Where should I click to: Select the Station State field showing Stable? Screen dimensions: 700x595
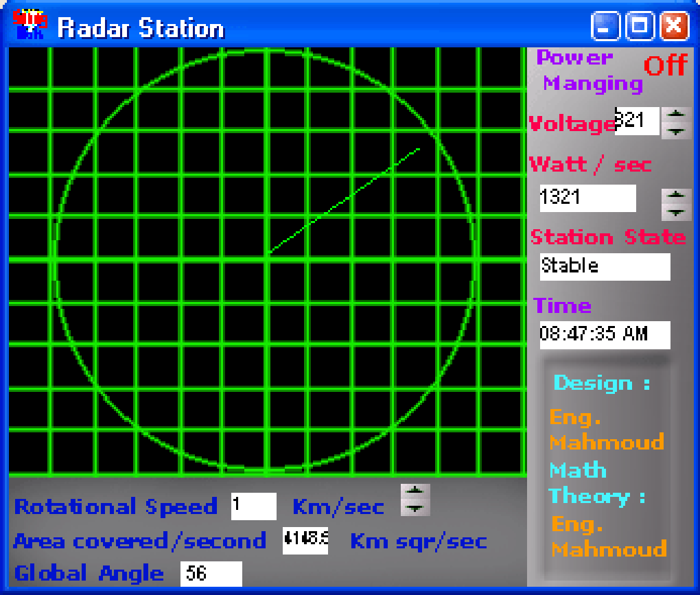[604, 266]
